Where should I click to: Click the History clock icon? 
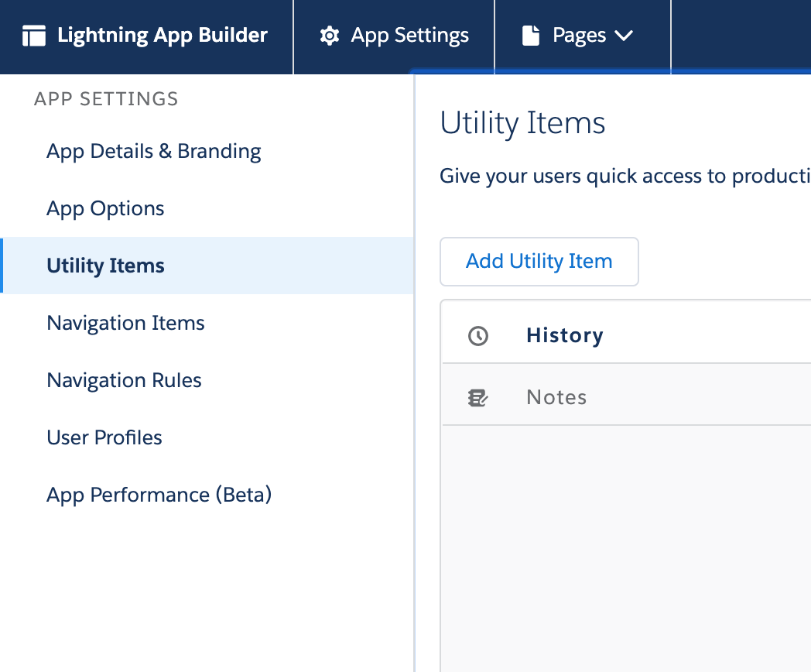click(478, 336)
